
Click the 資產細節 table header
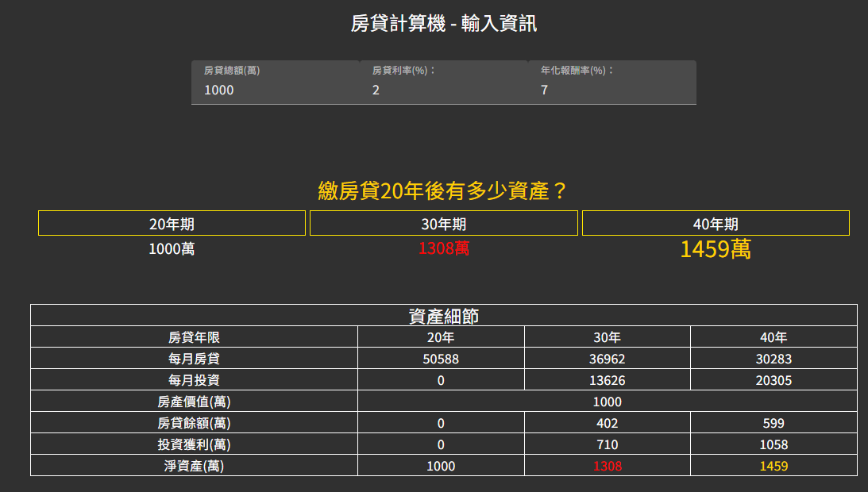(443, 316)
